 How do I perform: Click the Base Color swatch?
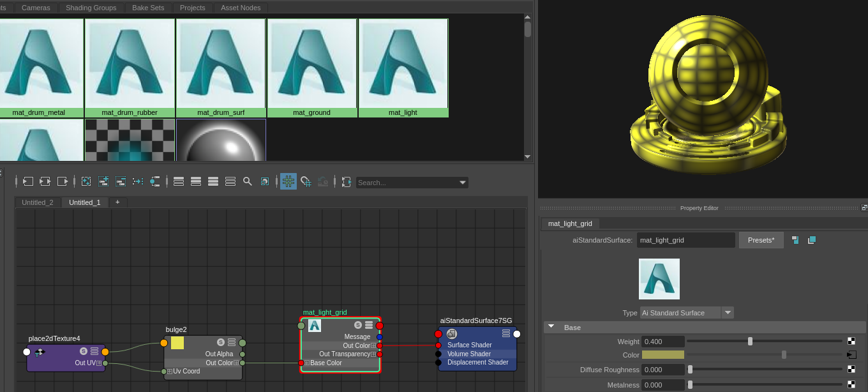[x=663, y=355]
